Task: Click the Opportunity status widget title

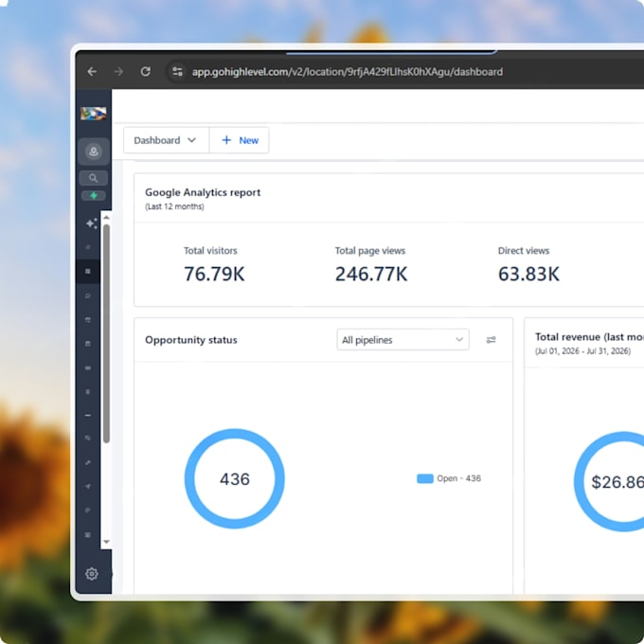Action: coord(191,340)
